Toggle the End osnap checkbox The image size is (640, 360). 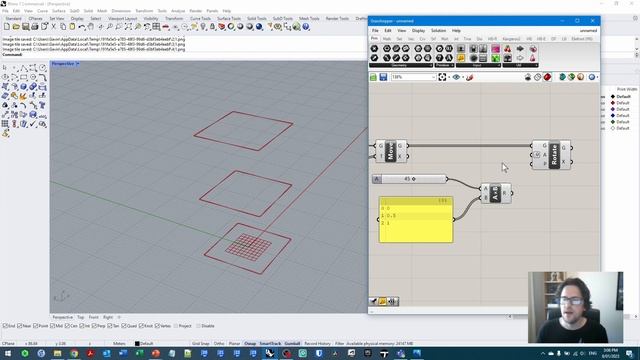tap(5, 326)
